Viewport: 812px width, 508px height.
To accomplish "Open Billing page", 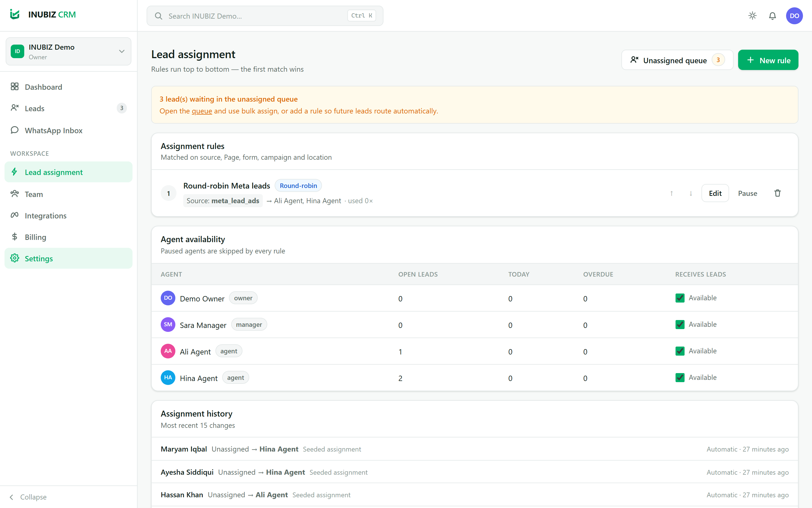I will (x=69, y=237).
